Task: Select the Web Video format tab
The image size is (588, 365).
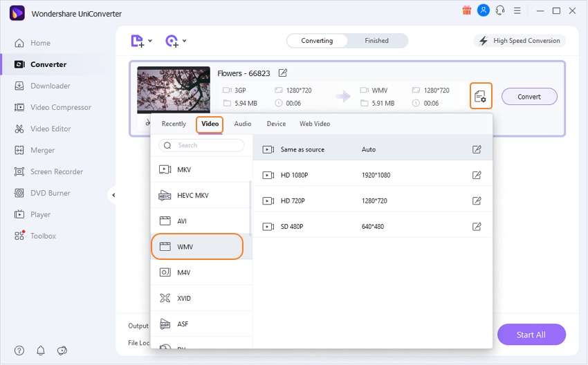Action: tap(315, 124)
